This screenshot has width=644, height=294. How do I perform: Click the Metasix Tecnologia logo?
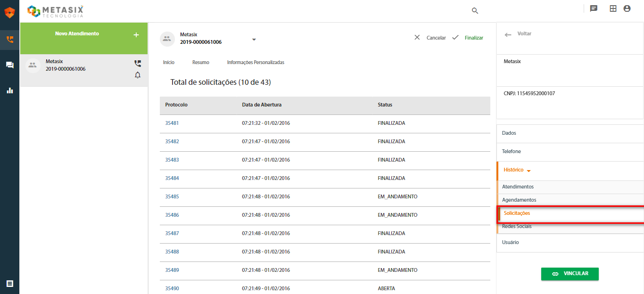coord(56,11)
